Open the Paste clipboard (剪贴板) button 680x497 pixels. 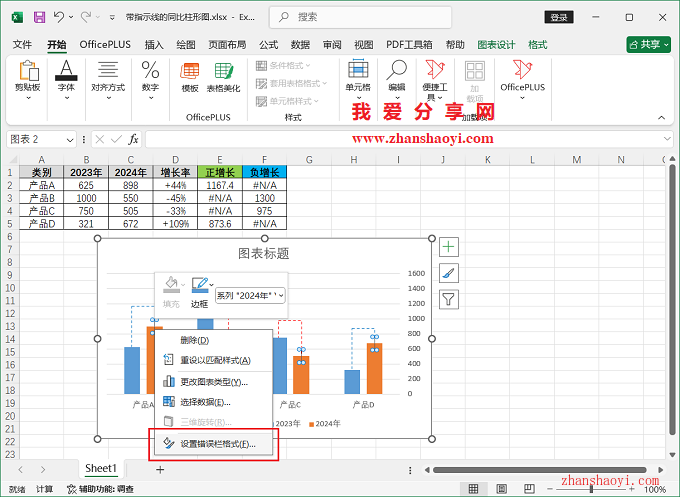[x=28, y=77]
